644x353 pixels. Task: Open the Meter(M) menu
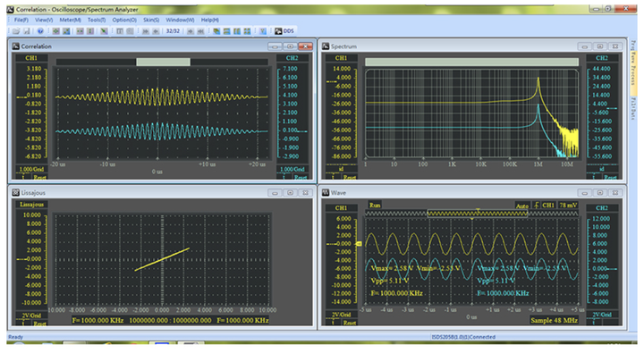click(x=71, y=20)
